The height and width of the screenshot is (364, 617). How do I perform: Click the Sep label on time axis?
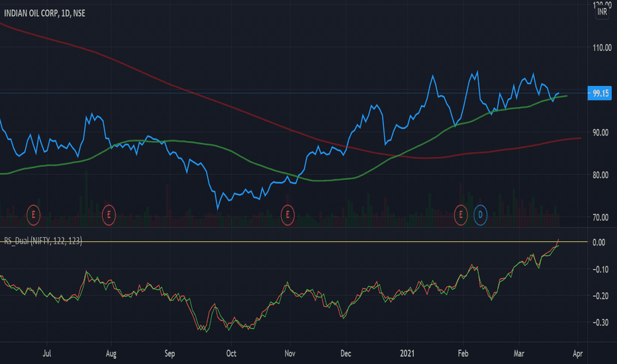pos(169,354)
